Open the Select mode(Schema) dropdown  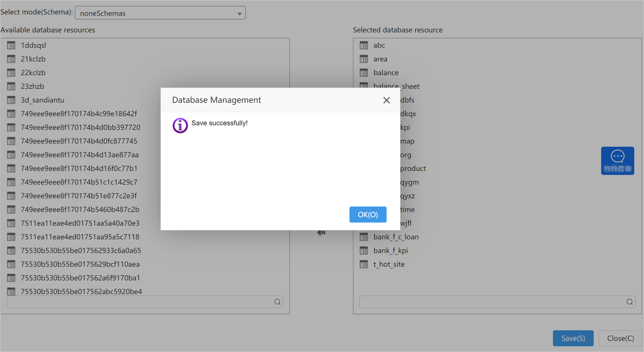[160, 13]
